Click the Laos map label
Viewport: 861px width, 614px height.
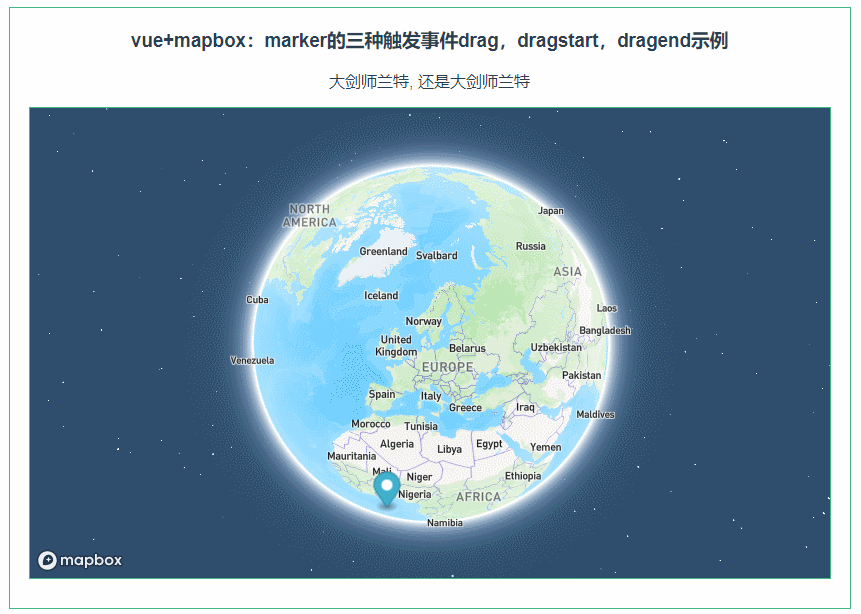tap(607, 309)
